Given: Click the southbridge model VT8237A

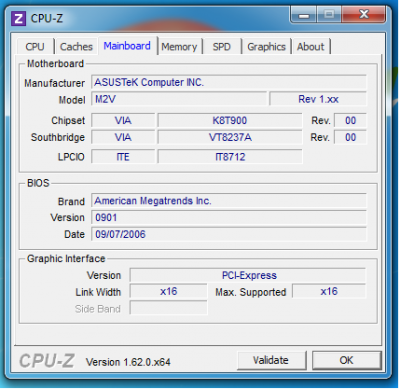Looking at the screenshot, I should [x=230, y=137].
